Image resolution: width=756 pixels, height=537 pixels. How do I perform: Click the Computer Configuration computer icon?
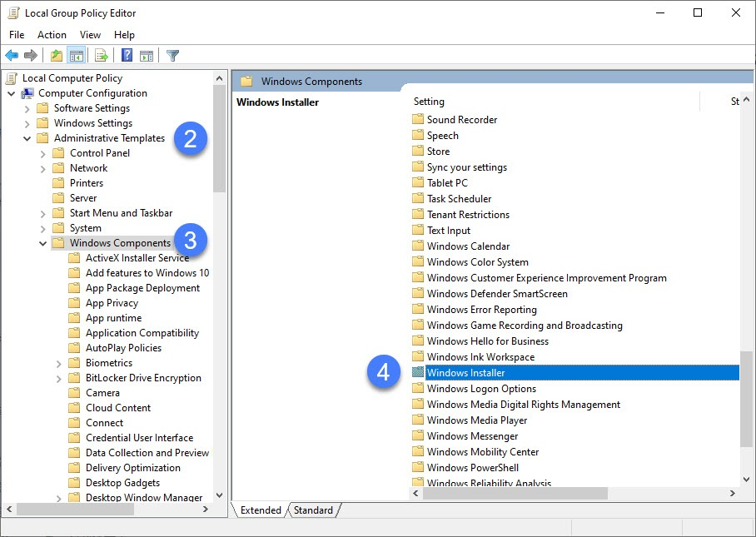pos(27,93)
